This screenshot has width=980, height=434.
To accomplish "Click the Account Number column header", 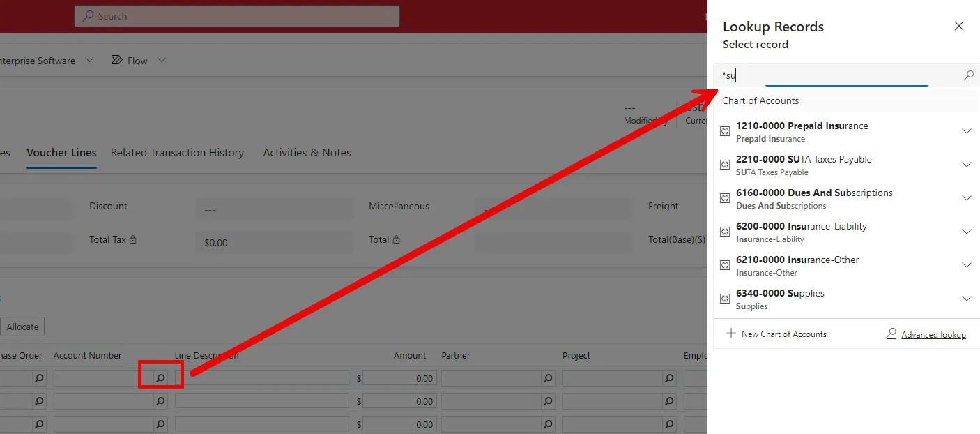I will click(88, 355).
